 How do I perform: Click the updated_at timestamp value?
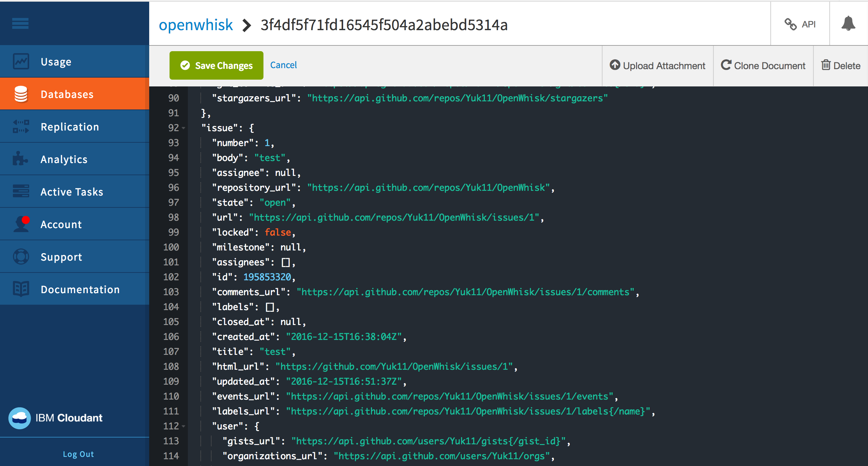click(344, 382)
